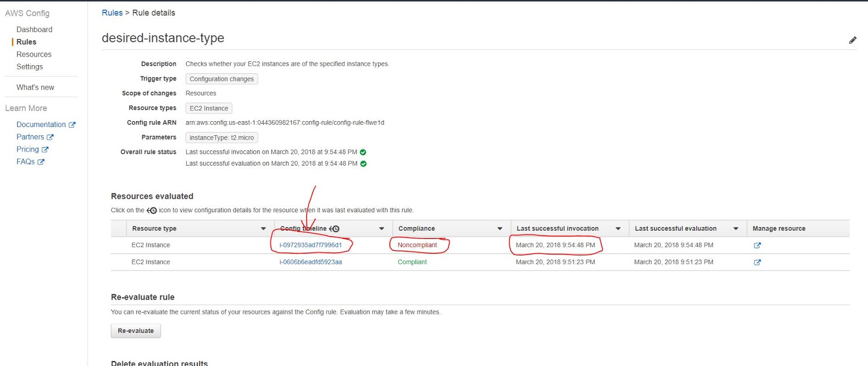868x366 pixels.
Task: Open Pricing link
Action: pos(28,149)
